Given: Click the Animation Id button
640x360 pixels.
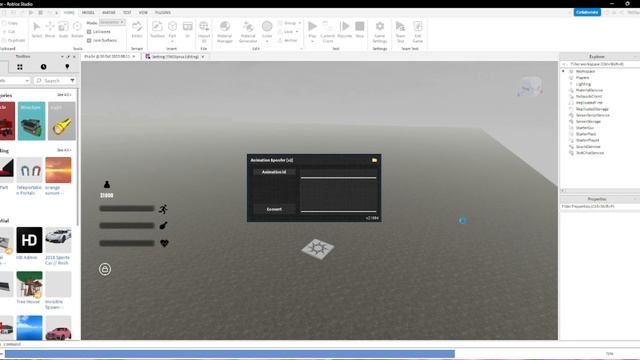Looking at the screenshot, I should coord(274,172).
